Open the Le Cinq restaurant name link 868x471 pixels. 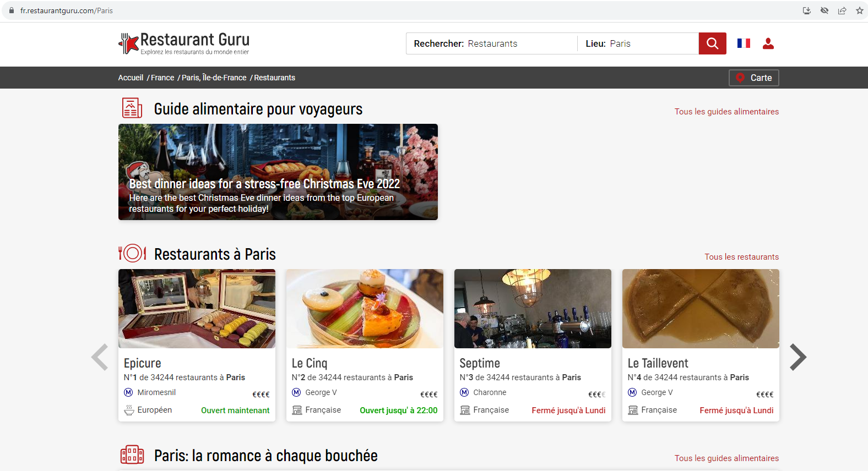pos(310,363)
